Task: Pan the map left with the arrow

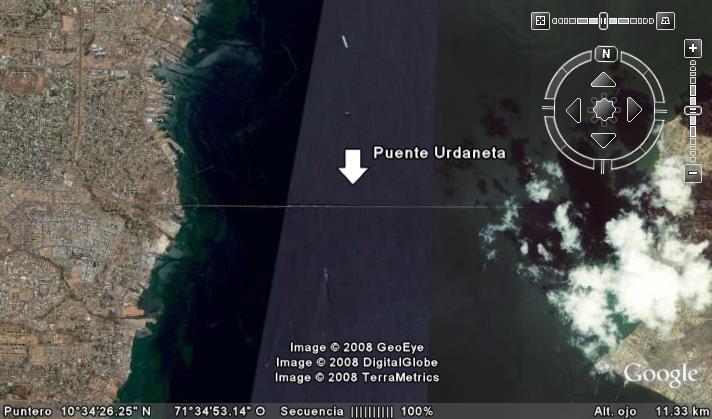Action: pyautogui.click(x=574, y=109)
